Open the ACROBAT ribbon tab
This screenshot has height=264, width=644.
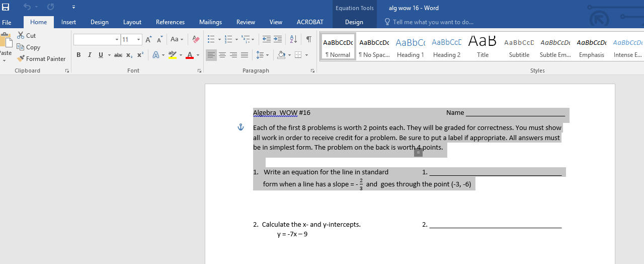[310, 22]
